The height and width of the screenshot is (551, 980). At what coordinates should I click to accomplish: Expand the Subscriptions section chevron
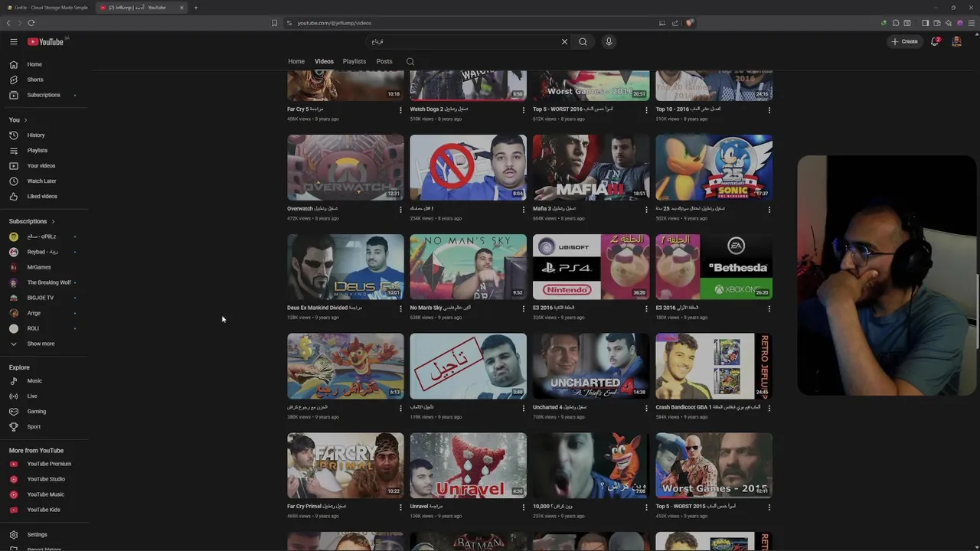53,221
